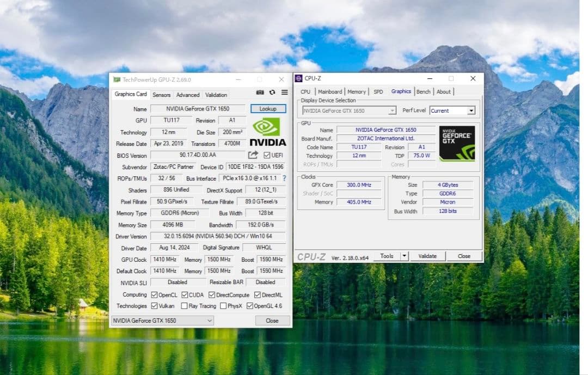Toggle the DirectML checkbox

[257, 295]
